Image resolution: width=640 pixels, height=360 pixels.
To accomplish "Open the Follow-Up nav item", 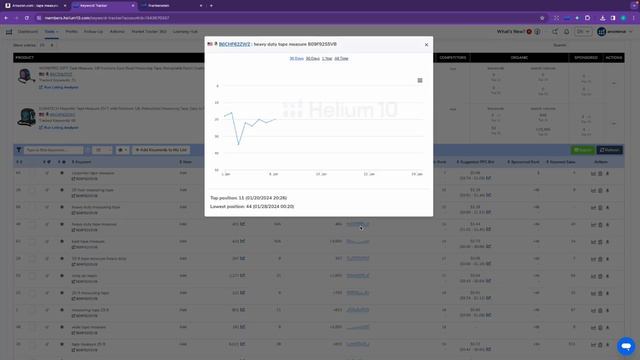I will pos(93,32).
